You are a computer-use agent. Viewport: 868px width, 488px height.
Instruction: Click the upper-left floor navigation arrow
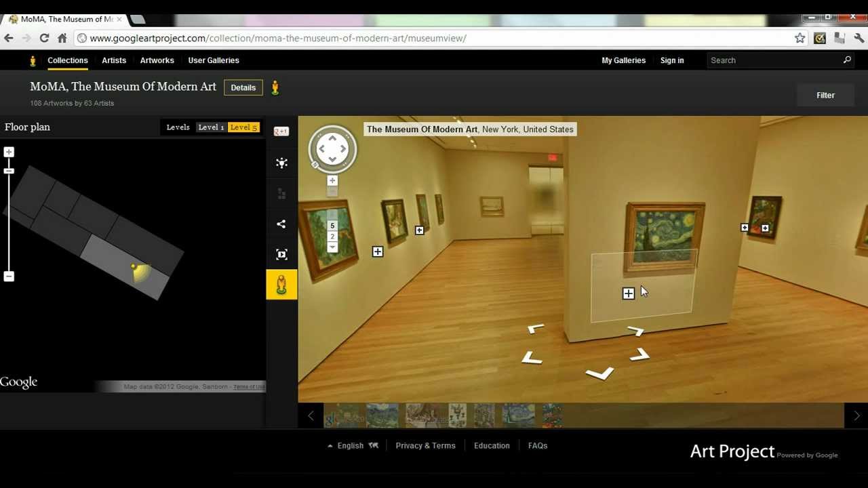(536, 329)
